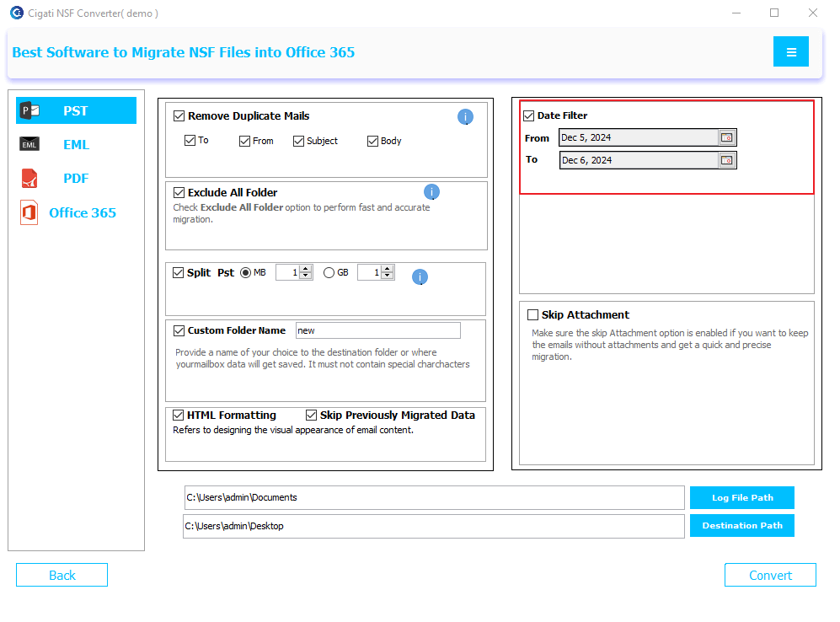Open the hamburger menu button
Image resolution: width=840 pixels, height=622 pixels.
(791, 51)
